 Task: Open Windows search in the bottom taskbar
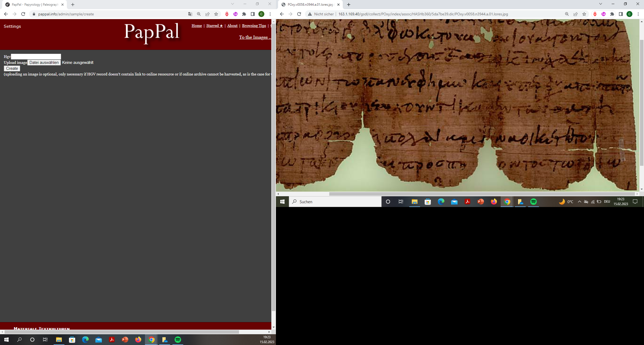pos(19,340)
